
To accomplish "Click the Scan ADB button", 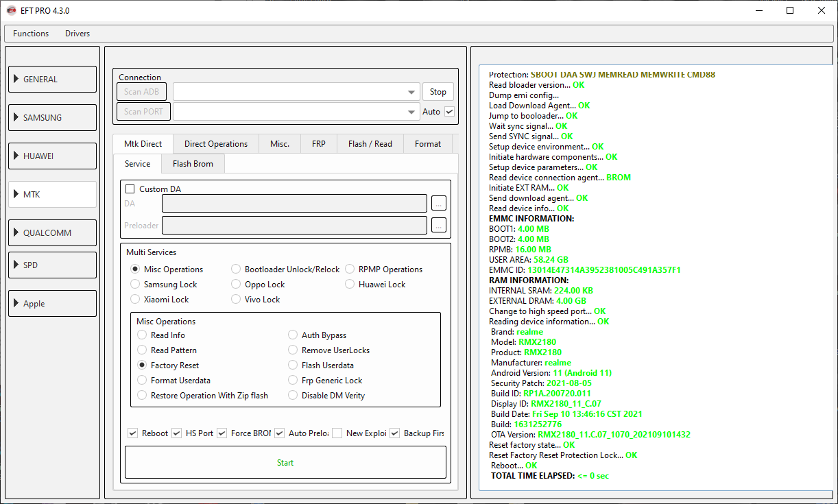I will coord(142,92).
